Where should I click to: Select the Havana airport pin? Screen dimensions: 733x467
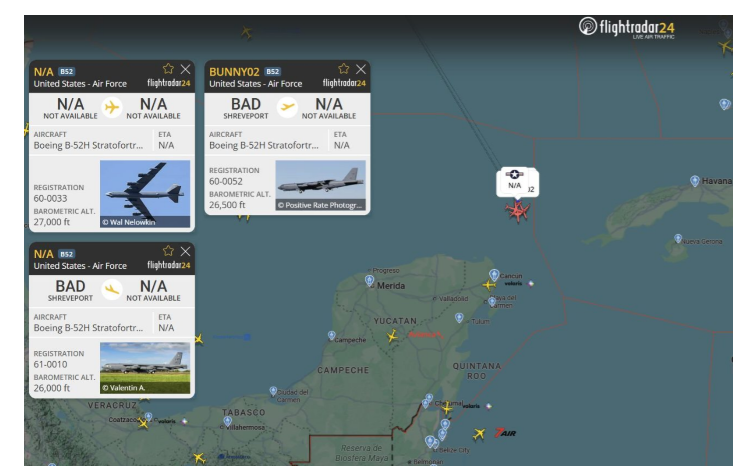[695, 180]
